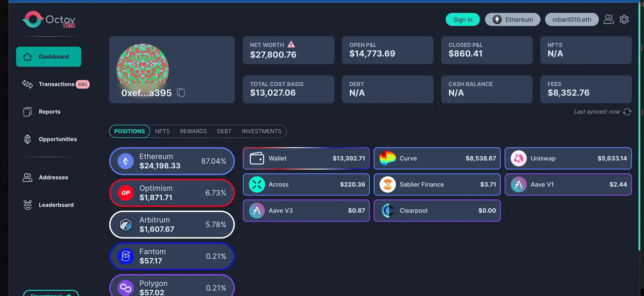This screenshot has width=644, height=296.
Task: Click the Curve rainbow icon
Action: pyautogui.click(x=388, y=158)
